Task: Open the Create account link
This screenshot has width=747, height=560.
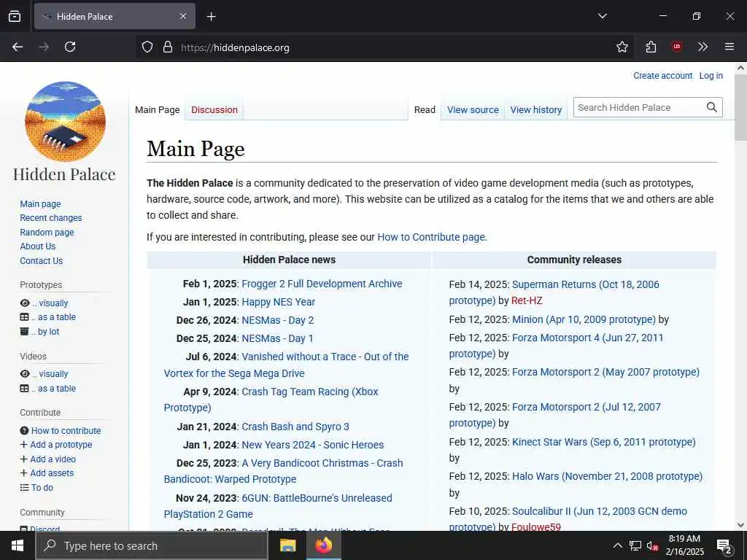Action: click(x=662, y=76)
